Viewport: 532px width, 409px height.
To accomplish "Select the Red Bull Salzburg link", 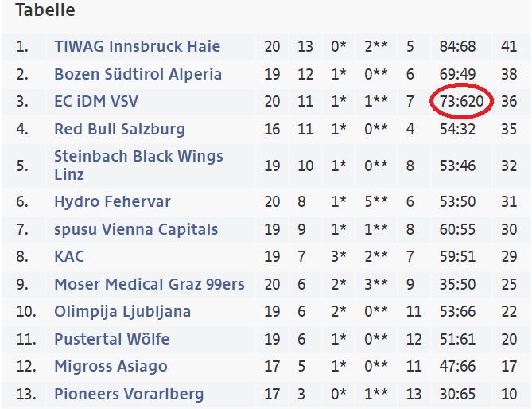I will click(119, 129).
